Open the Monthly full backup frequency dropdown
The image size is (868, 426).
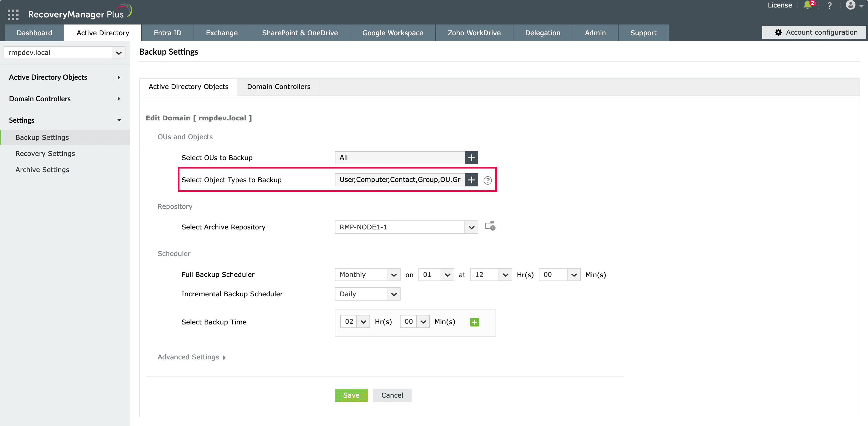pyautogui.click(x=393, y=275)
